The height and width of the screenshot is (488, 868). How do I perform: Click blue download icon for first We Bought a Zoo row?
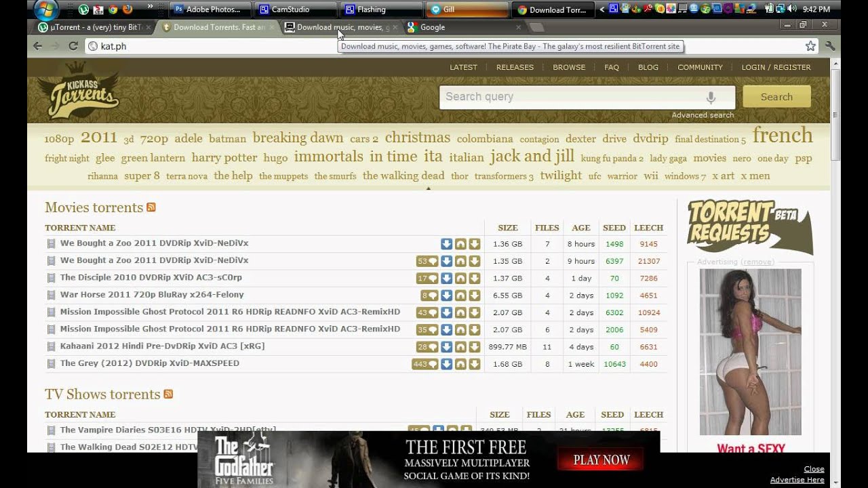click(446, 244)
